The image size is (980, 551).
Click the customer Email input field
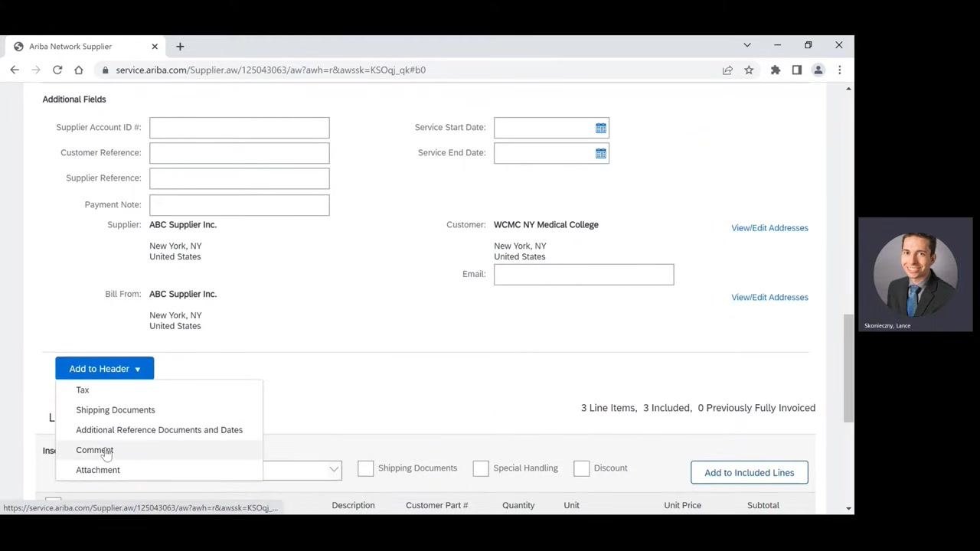(x=584, y=275)
